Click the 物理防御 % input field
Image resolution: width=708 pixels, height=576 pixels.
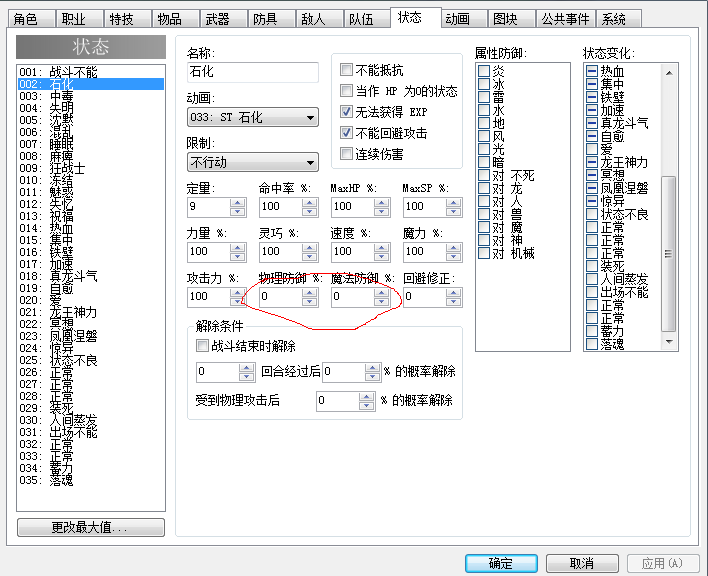281,297
